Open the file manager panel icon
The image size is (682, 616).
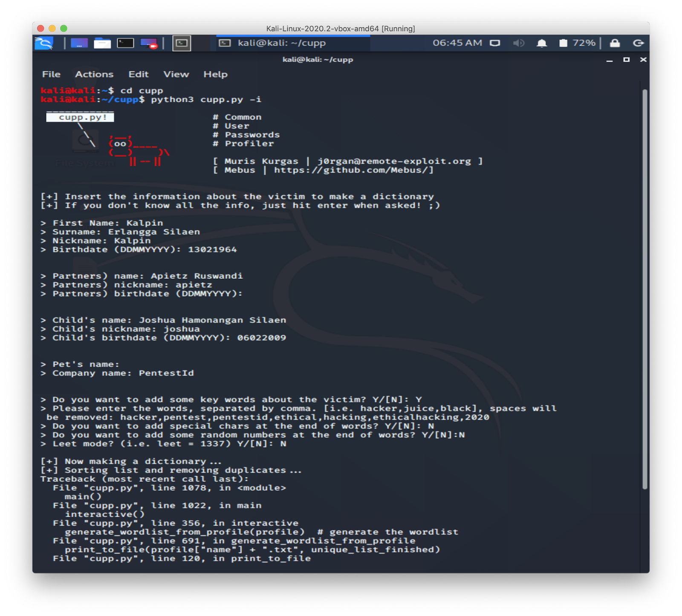(x=102, y=43)
